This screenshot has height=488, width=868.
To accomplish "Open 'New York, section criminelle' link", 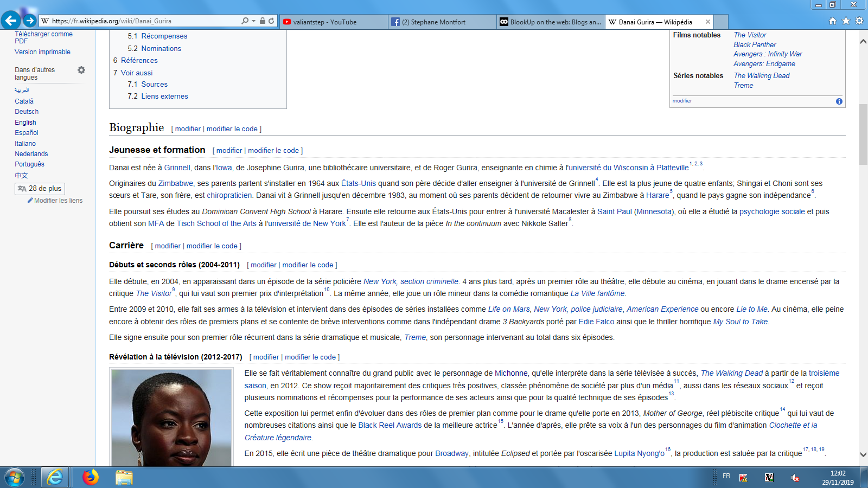I will (x=411, y=282).
